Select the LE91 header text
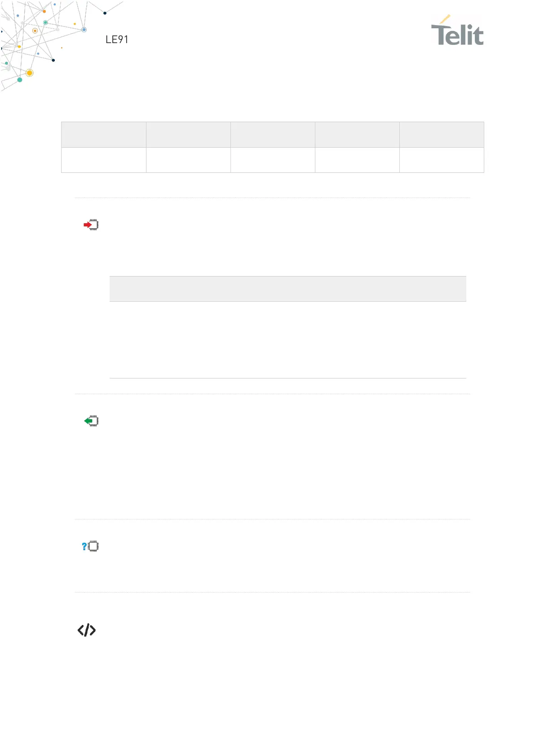Viewport: 535px width, 756px height. coord(117,40)
